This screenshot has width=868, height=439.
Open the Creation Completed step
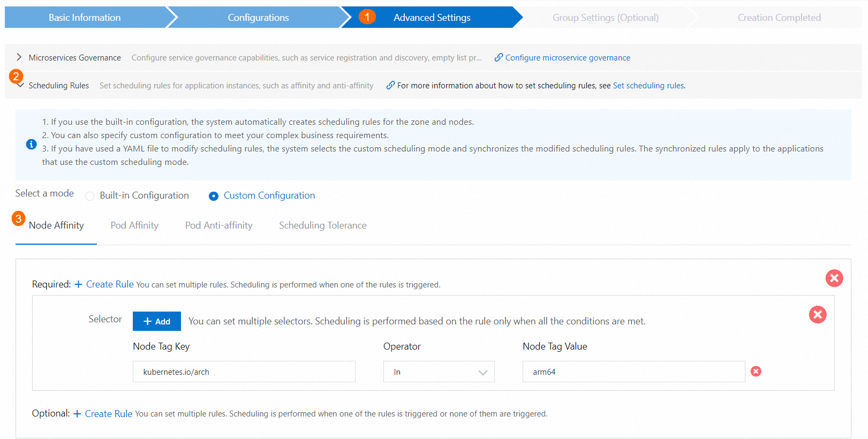pos(779,18)
